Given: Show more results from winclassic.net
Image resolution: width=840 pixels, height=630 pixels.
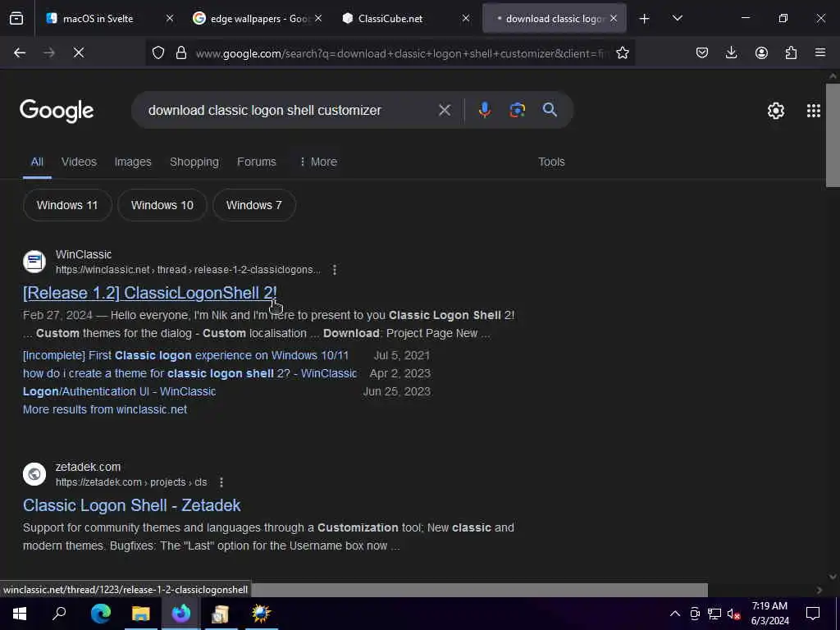Looking at the screenshot, I should (105, 410).
